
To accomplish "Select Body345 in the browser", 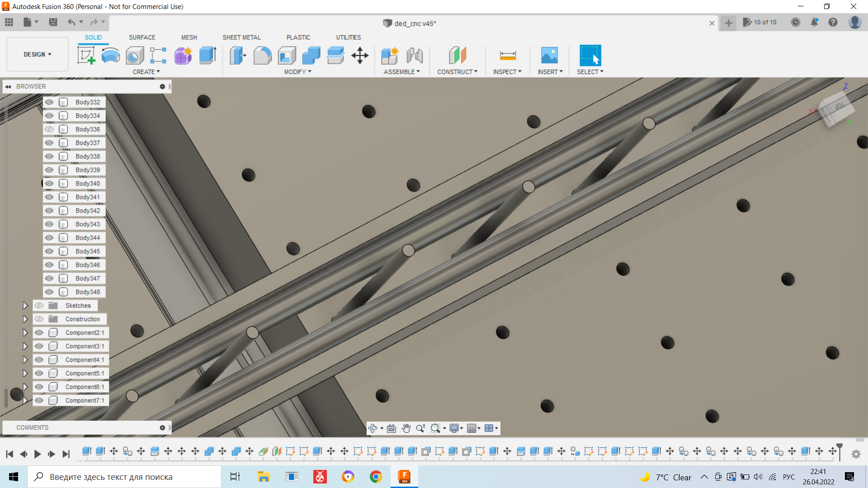I will tap(88, 251).
